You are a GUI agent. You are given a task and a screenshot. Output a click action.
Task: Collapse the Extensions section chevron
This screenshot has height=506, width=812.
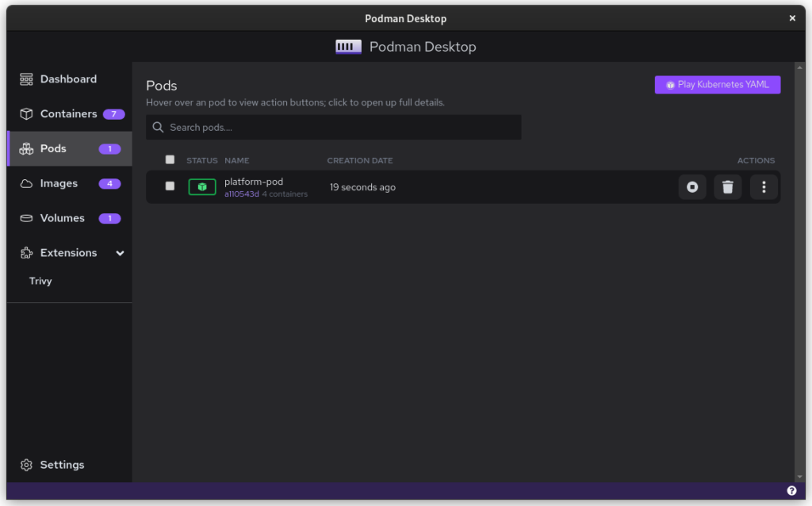point(121,253)
